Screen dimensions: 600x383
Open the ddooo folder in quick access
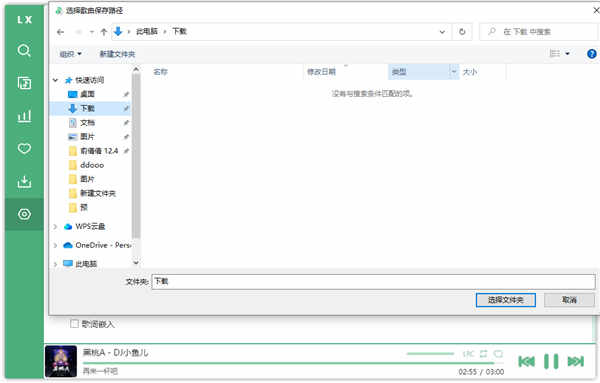(91, 165)
